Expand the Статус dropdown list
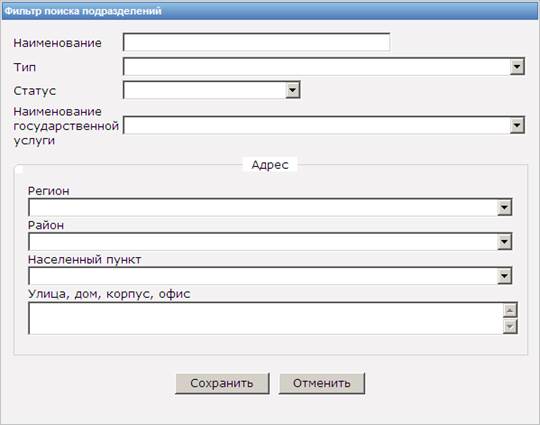Screen dimensions: 540x425 292,90
